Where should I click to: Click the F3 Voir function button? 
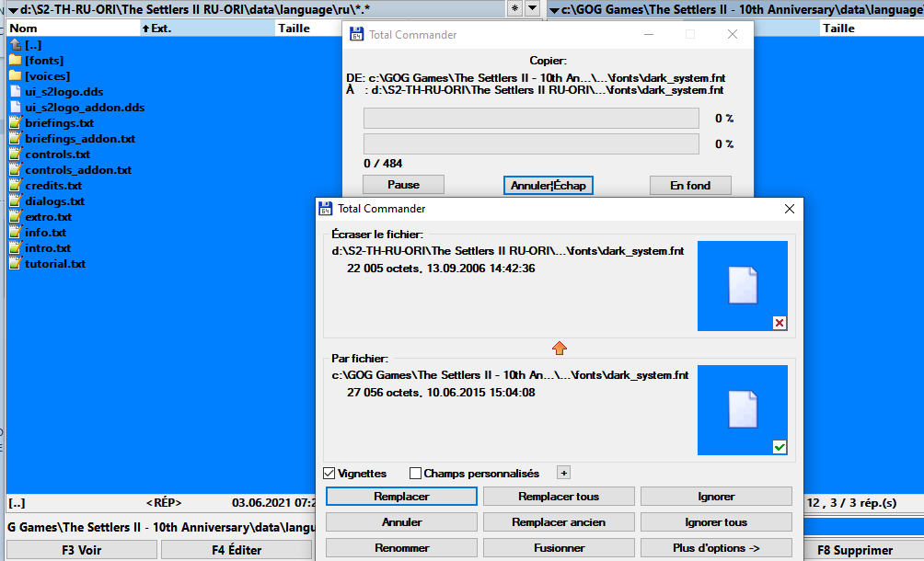(82, 550)
